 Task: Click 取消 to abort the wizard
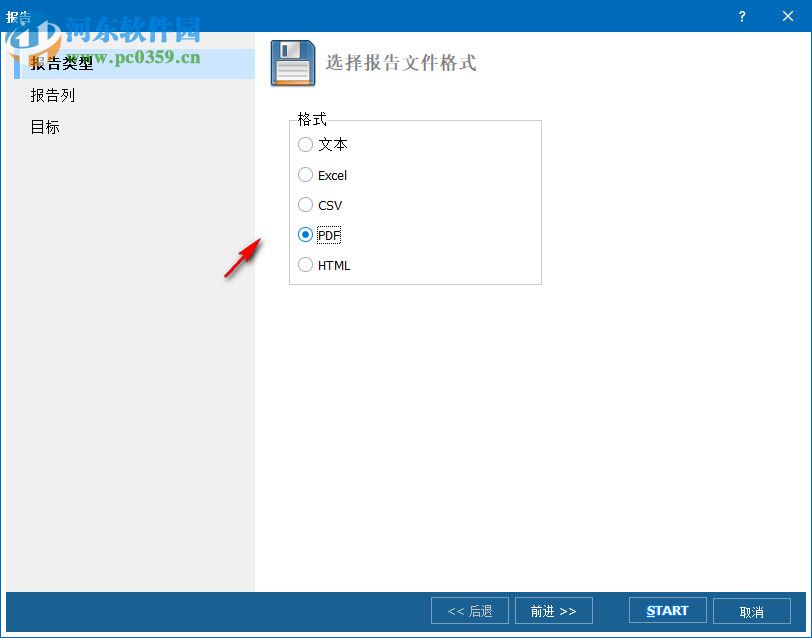tap(752, 610)
